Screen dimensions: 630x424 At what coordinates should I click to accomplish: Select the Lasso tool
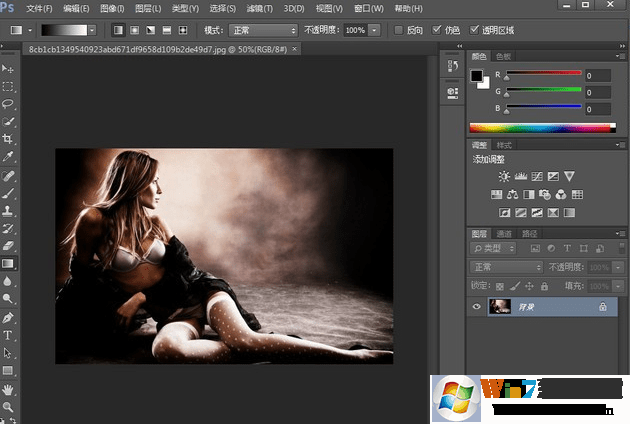click(x=8, y=103)
